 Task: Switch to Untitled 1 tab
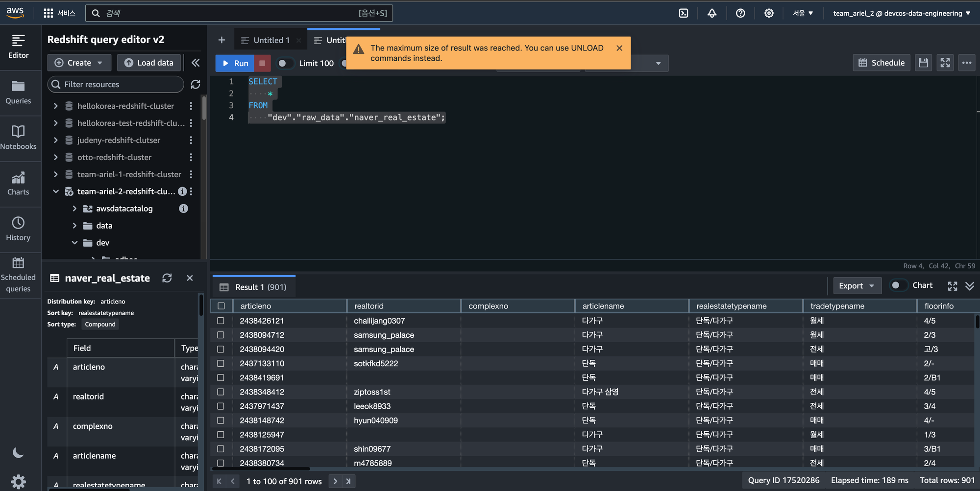pyautogui.click(x=271, y=40)
